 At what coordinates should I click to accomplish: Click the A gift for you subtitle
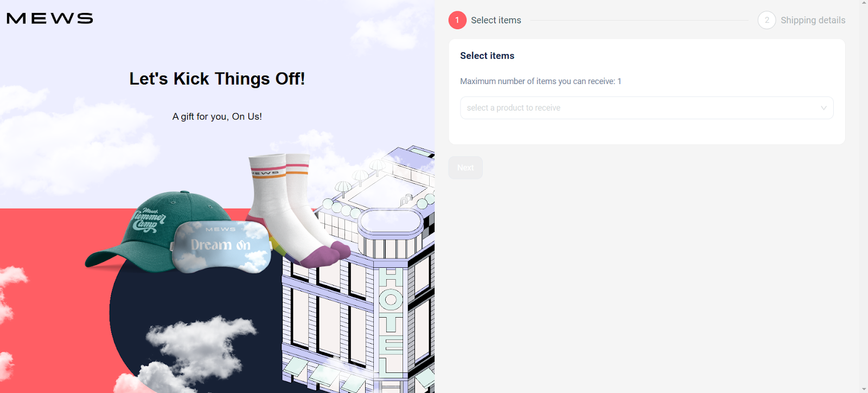pyautogui.click(x=217, y=117)
